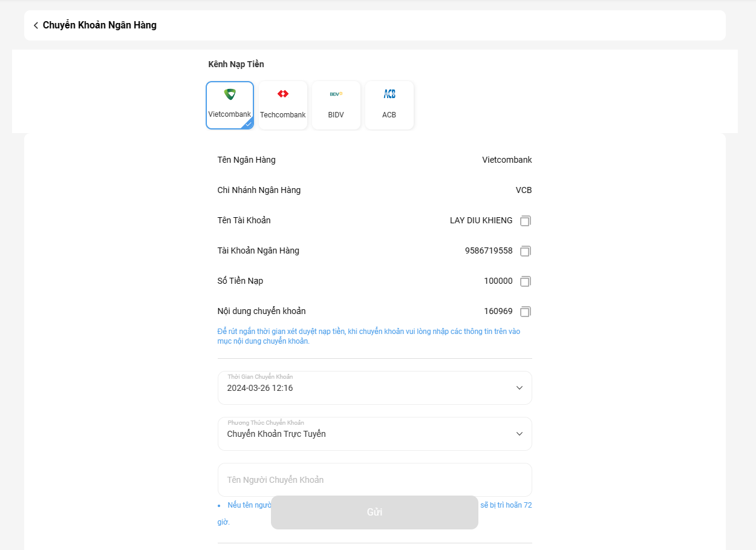Click the Techcombank red logo icon
This screenshot has width=756, height=550.
[283, 94]
